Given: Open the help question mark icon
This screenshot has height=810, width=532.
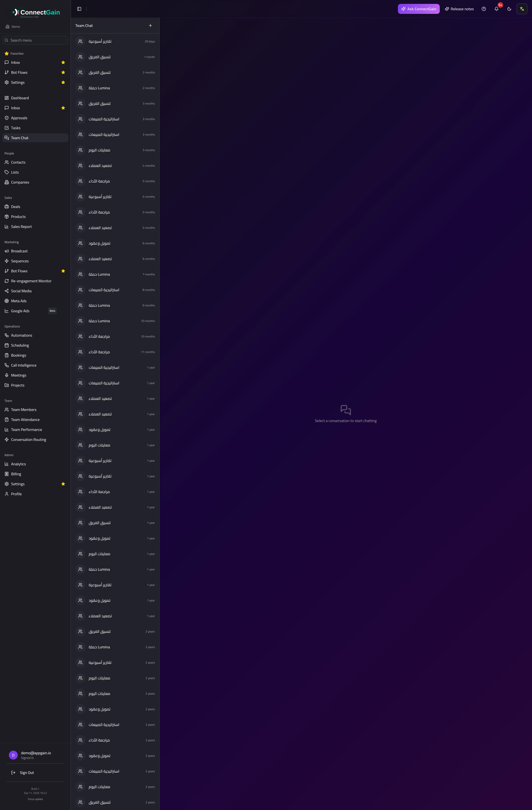Looking at the screenshot, I should click(484, 9).
